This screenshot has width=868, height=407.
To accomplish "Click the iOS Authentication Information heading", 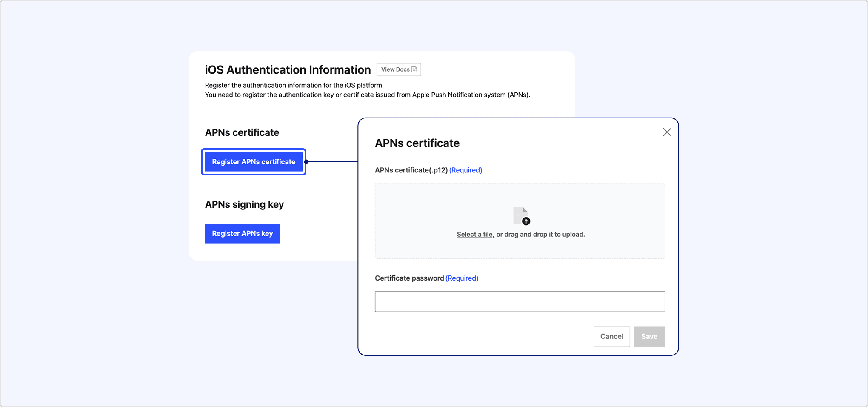I will tap(288, 70).
